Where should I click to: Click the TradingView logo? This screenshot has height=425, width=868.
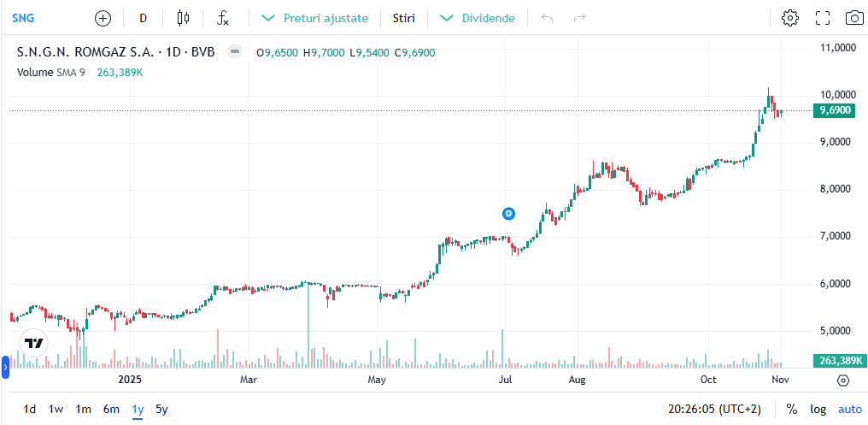pyautogui.click(x=34, y=343)
